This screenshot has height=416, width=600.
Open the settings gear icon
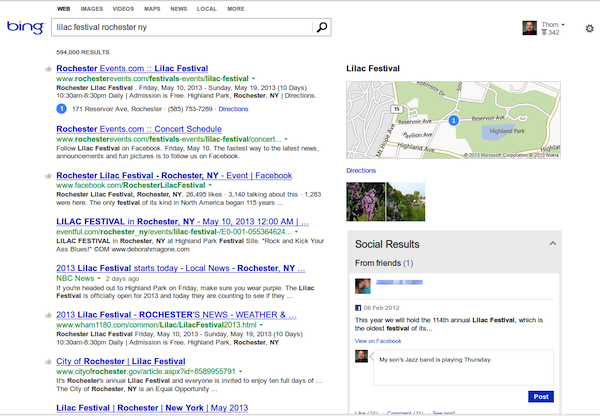[589, 28]
